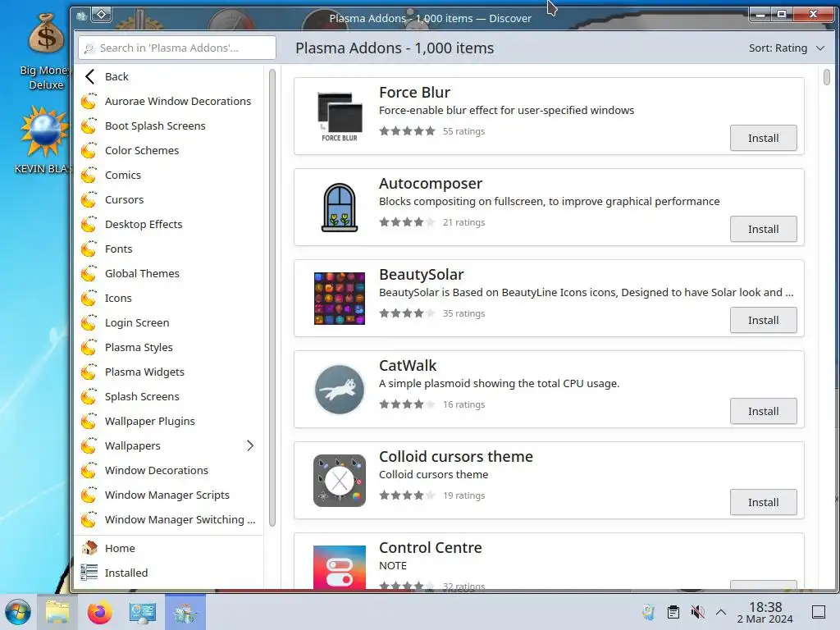The width and height of the screenshot is (840, 630).
Task: Install Colloid cursors theme
Action: coord(763,503)
